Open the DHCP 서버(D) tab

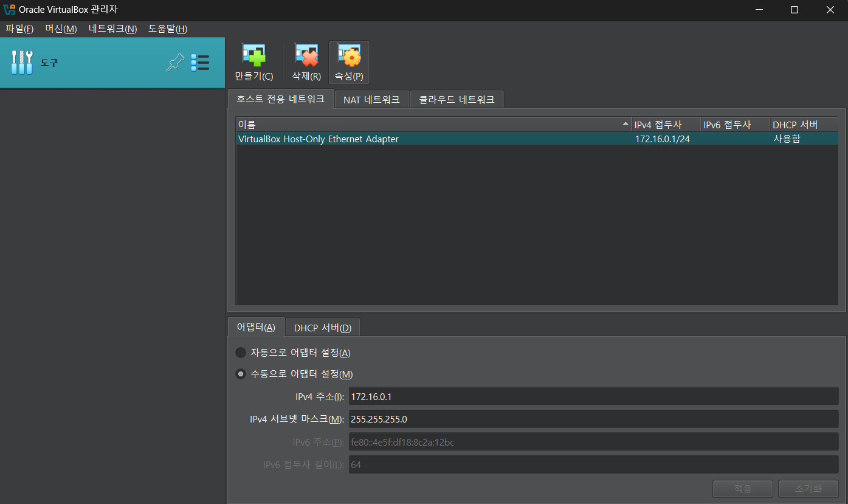[x=322, y=328]
